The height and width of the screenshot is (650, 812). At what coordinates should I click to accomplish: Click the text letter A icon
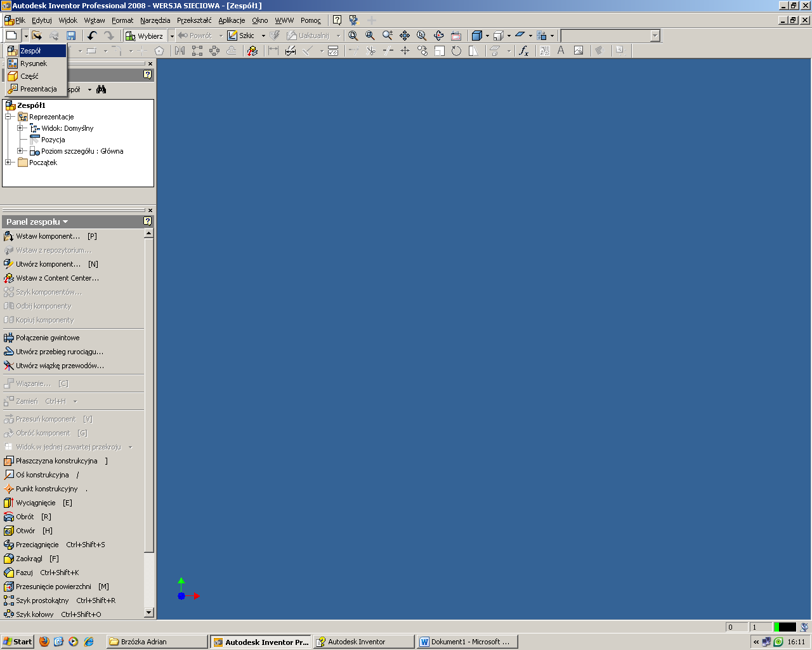click(x=561, y=51)
